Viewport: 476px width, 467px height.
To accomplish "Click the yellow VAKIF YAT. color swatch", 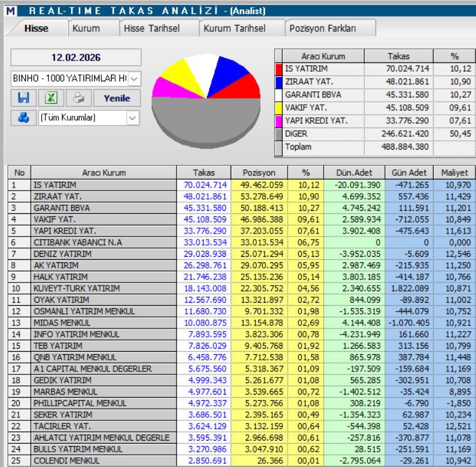I will [278, 108].
